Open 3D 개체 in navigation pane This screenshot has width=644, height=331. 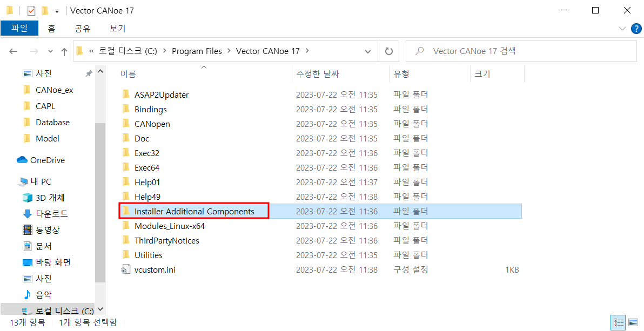[x=50, y=198]
